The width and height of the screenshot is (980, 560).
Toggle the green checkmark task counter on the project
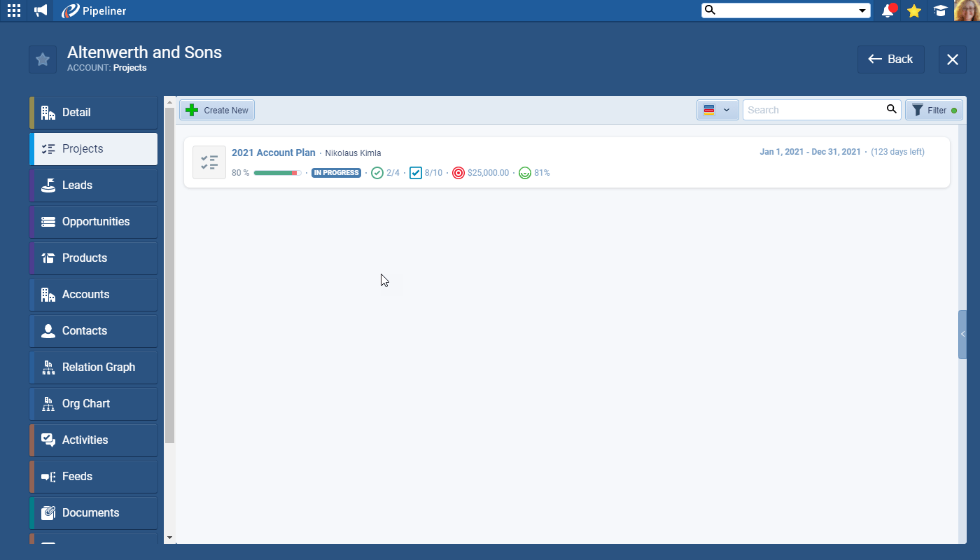click(377, 172)
